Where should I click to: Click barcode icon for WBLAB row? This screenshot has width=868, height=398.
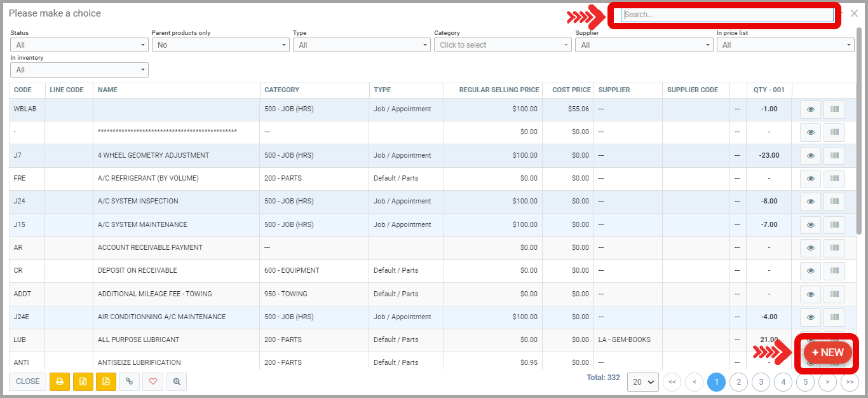click(x=834, y=109)
